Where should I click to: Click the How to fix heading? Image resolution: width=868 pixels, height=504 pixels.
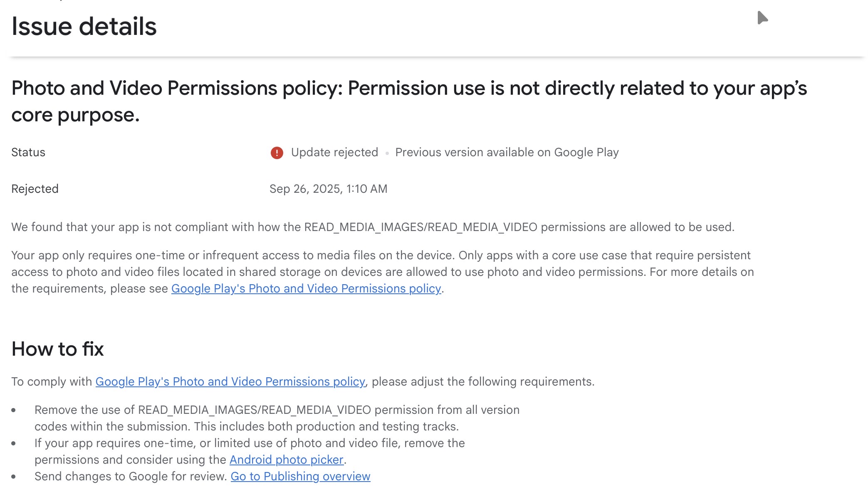pyautogui.click(x=57, y=349)
